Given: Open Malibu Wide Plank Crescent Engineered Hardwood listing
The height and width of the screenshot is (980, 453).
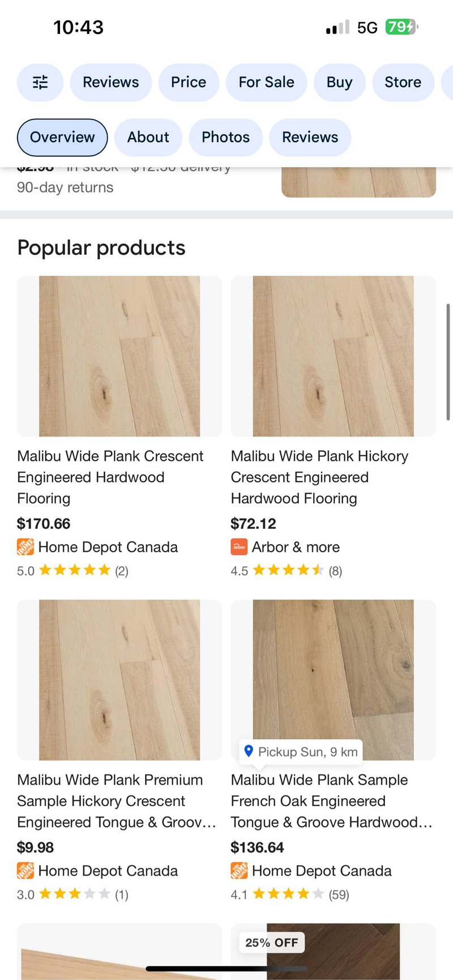Looking at the screenshot, I should pos(110,477).
